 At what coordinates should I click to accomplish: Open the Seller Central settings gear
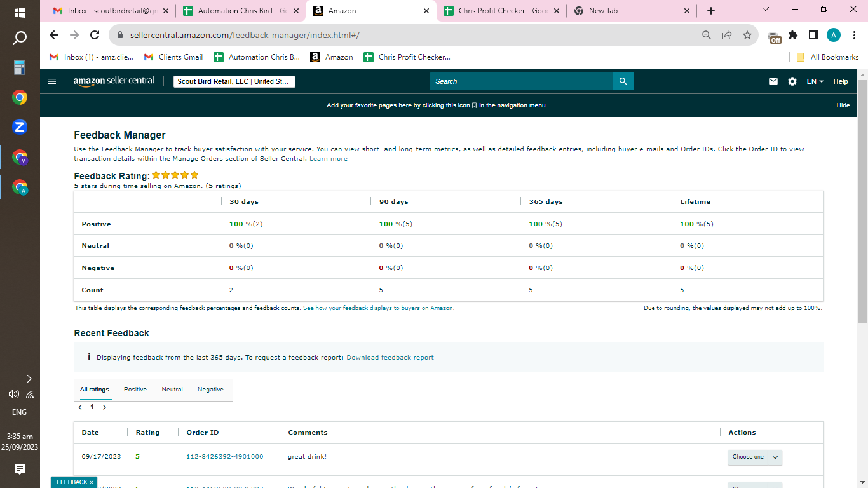(x=792, y=81)
